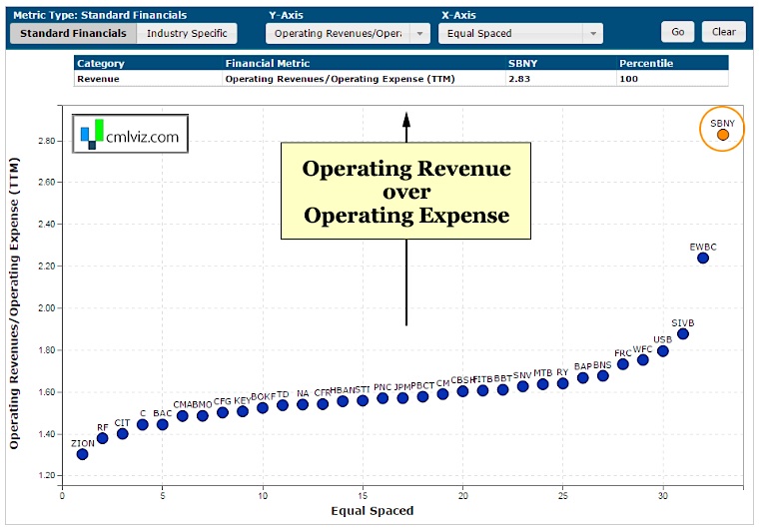Screen dimensions: 759x532
Task: Select the CFG data point
Action: pyautogui.click(x=223, y=412)
